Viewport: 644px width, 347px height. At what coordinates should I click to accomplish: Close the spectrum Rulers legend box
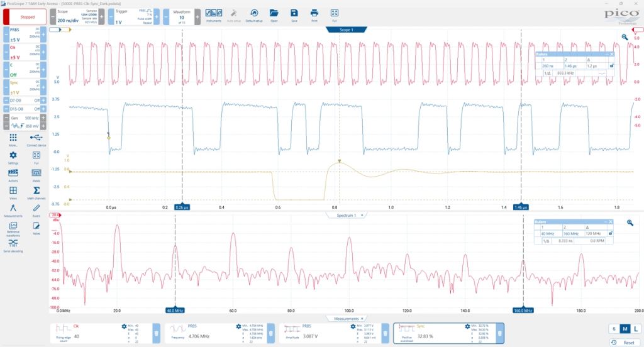click(x=611, y=222)
